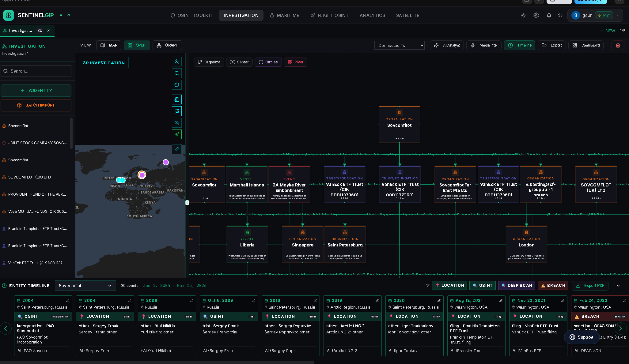Open the Sovcomflot entity timeline dropdown
This screenshot has width=629, height=364.
(85, 286)
